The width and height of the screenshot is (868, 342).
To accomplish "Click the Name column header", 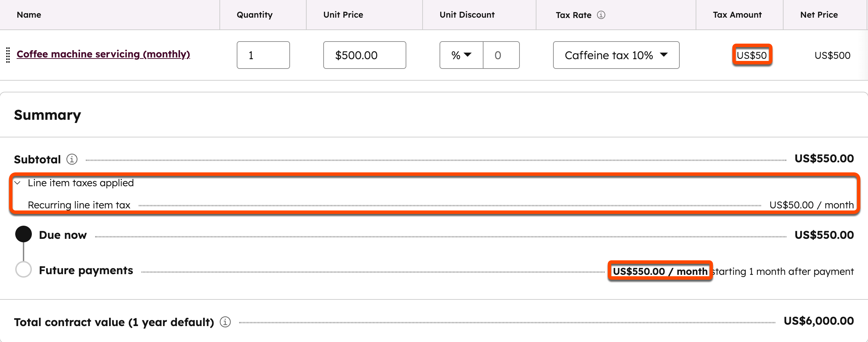I will (x=29, y=15).
